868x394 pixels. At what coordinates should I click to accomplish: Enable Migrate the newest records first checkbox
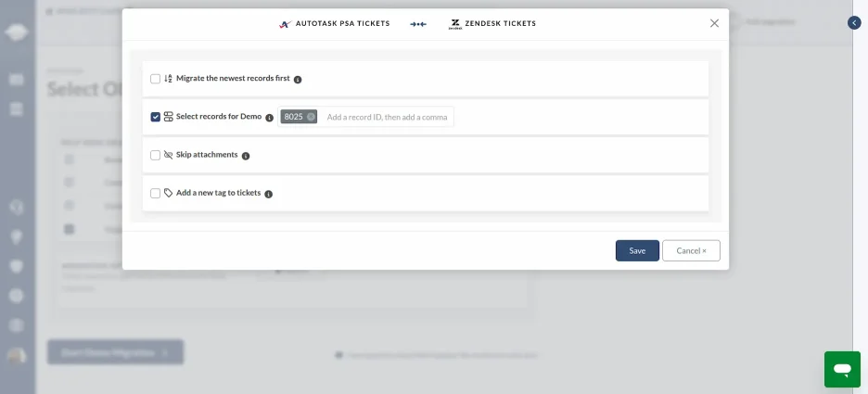155,79
